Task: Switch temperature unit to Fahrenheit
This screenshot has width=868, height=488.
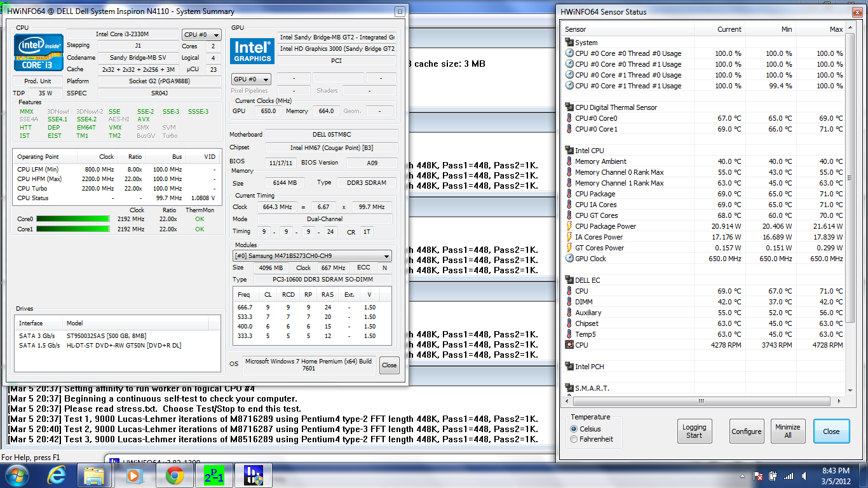Action: coord(574,439)
